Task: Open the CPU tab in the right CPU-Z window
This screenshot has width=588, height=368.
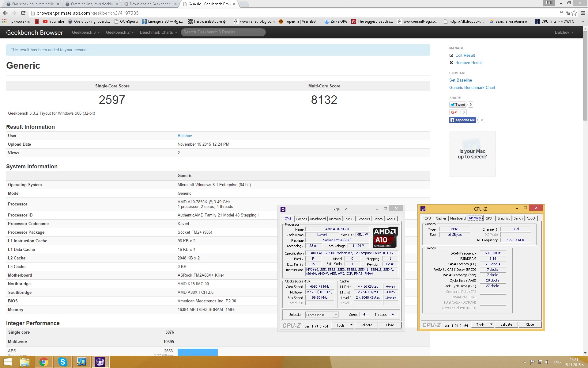Action: tap(428, 218)
